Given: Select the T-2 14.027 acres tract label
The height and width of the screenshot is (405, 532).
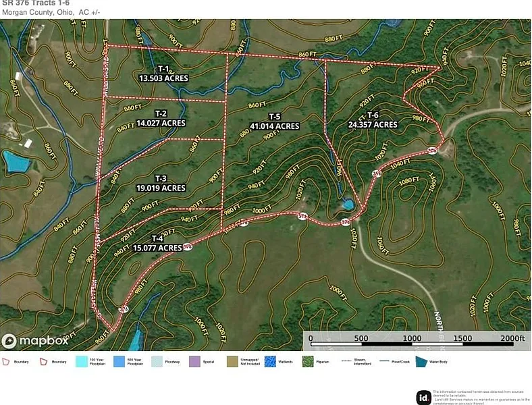Looking at the screenshot, I should click(x=161, y=119).
